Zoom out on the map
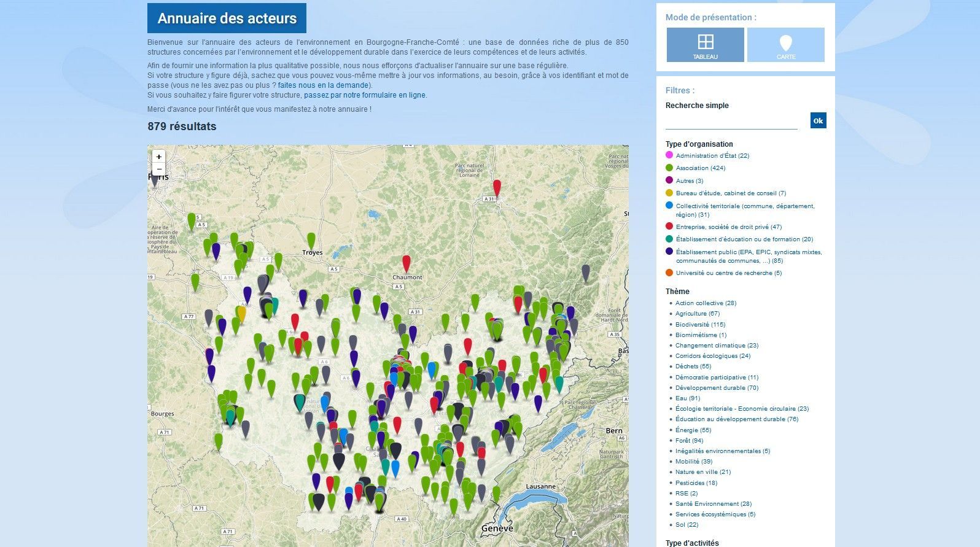980x547 pixels. click(x=158, y=169)
